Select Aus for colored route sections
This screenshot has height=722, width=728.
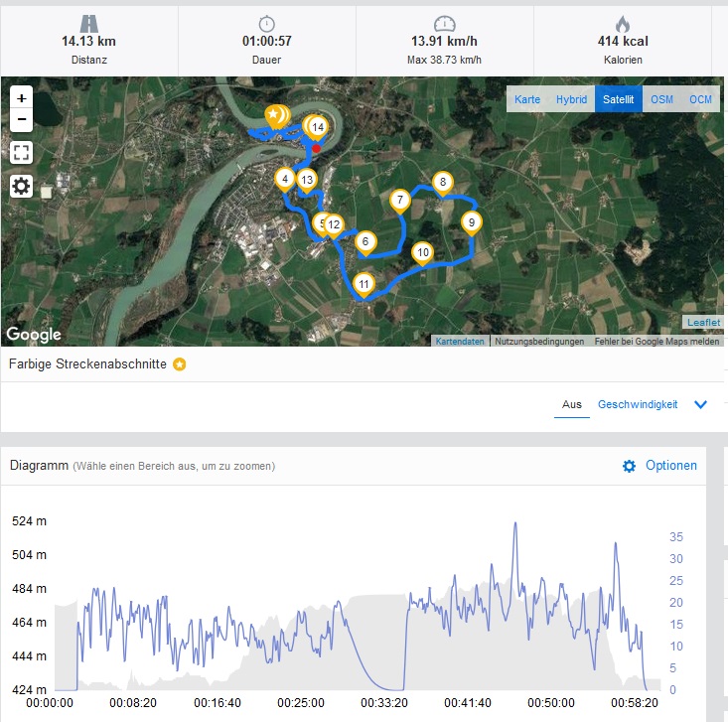[571, 404]
